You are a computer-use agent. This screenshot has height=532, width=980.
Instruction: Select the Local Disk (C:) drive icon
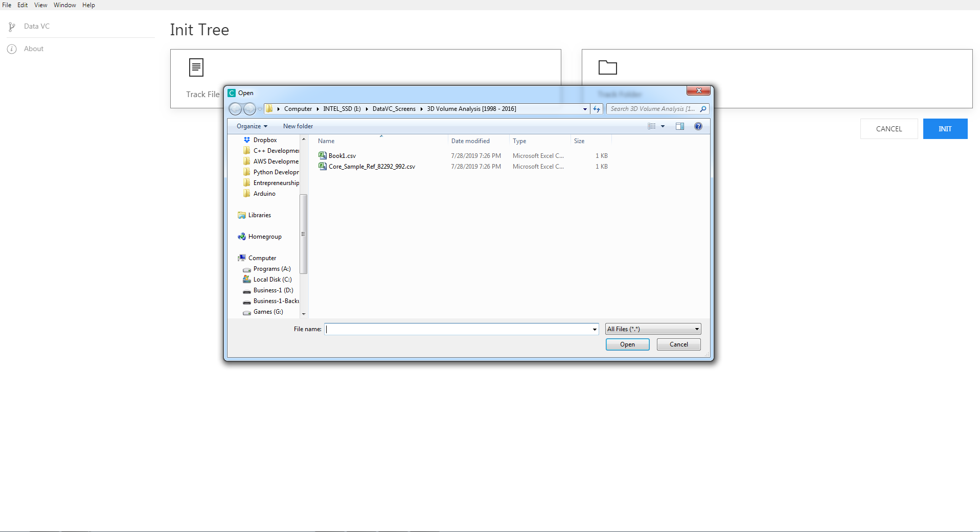coord(247,280)
